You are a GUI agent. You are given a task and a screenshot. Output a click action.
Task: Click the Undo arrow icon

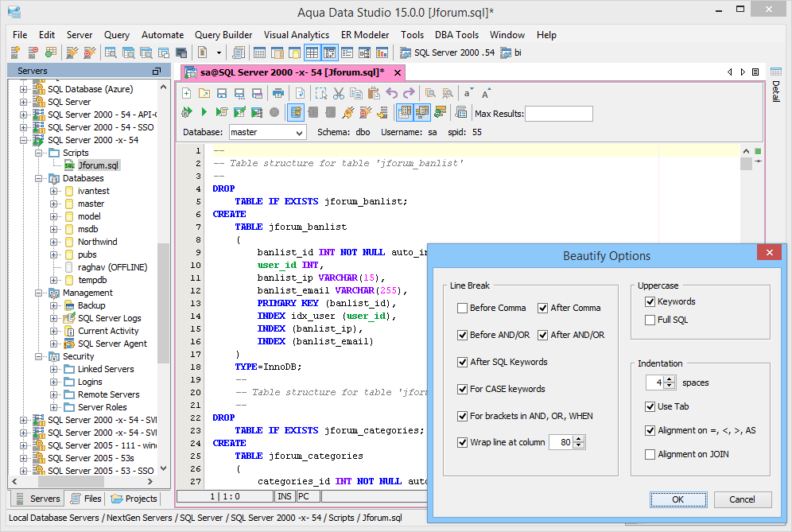391,94
